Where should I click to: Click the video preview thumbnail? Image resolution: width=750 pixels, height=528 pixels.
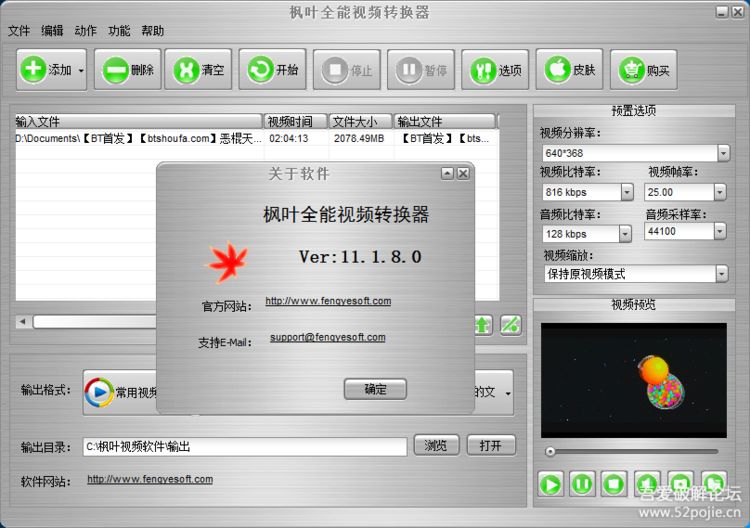[x=634, y=380]
